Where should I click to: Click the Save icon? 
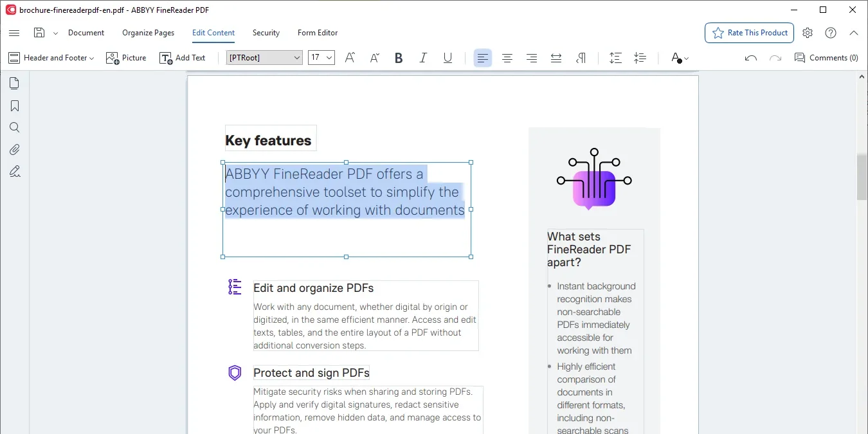(x=39, y=33)
